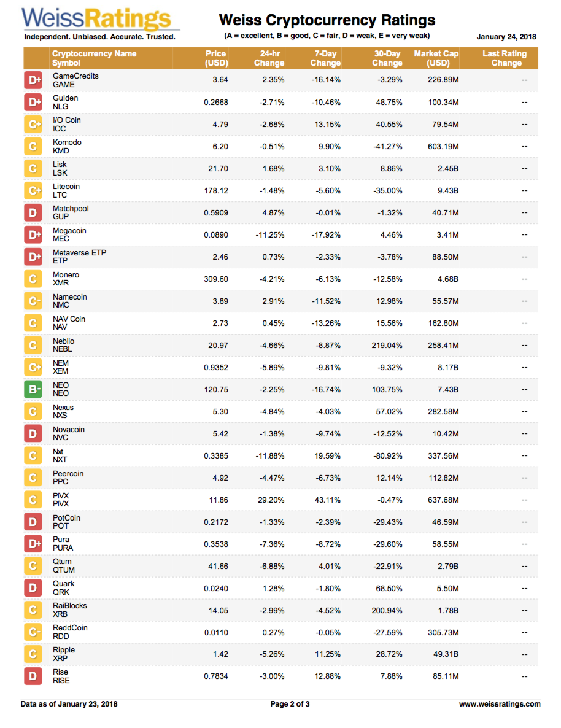Click the D+ rating badge for GameCredits
Viewport: 561px width, 728px height.
click(x=33, y=80)
